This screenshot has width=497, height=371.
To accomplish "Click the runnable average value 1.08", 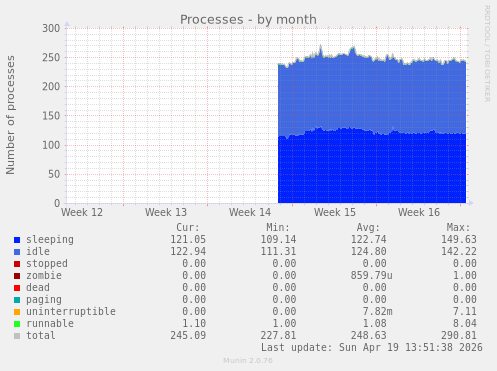I will point(374,324).
